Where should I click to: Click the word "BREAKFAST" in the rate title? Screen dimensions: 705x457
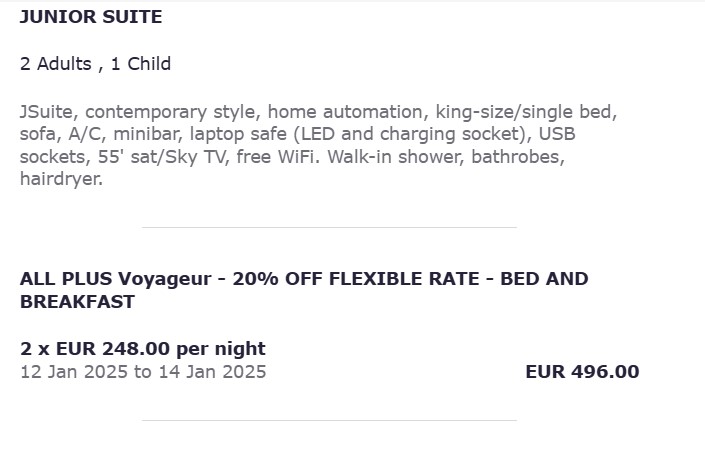[77, 302]
